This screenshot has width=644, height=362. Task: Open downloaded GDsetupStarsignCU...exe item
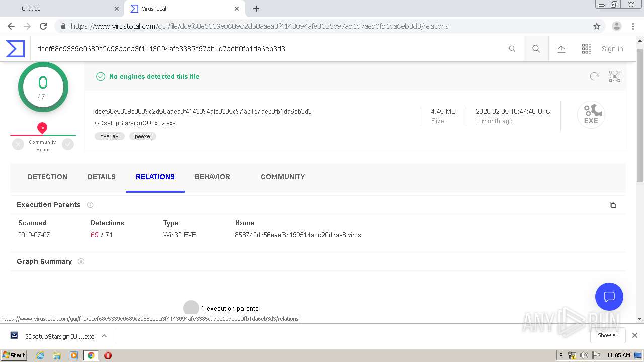click(53, 336)
